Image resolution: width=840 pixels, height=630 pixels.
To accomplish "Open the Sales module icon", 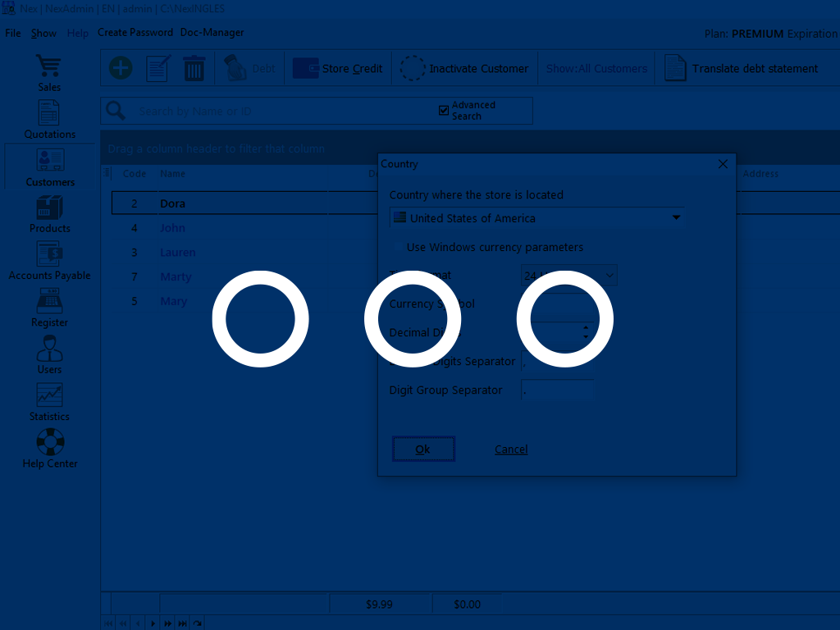I will [48, 67].
